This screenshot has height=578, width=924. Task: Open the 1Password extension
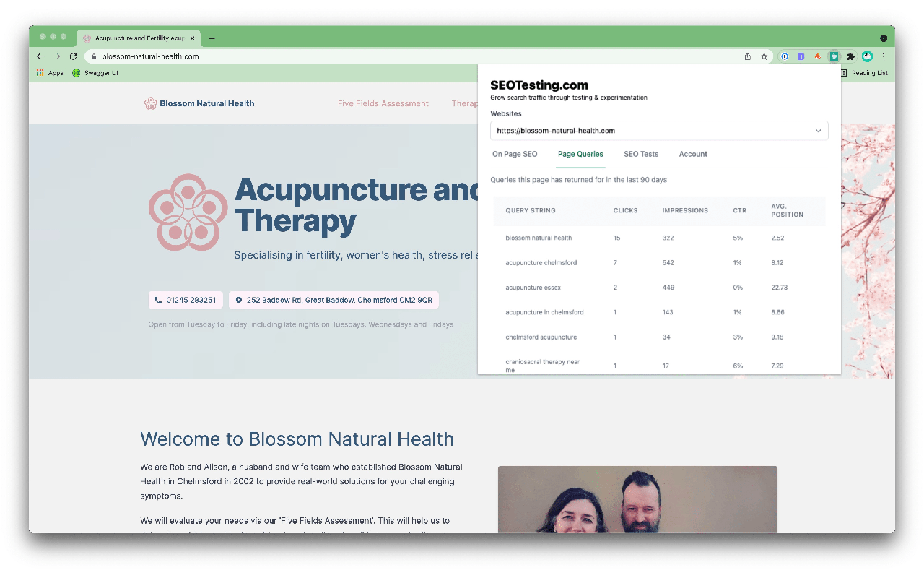(x=785, y=56)
